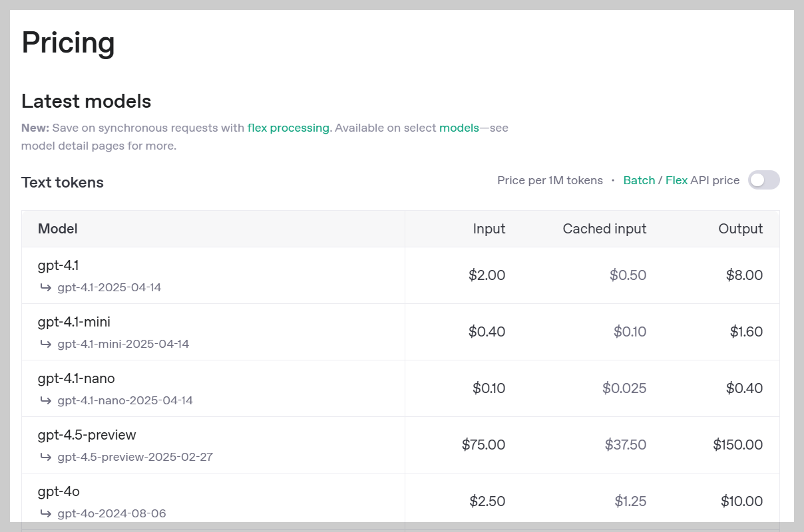Viewport: 804px width, 532px height.
Task: Click the arrow icon beside gpt-4.1-nano-2025-04-14
Action: point(45,400)
